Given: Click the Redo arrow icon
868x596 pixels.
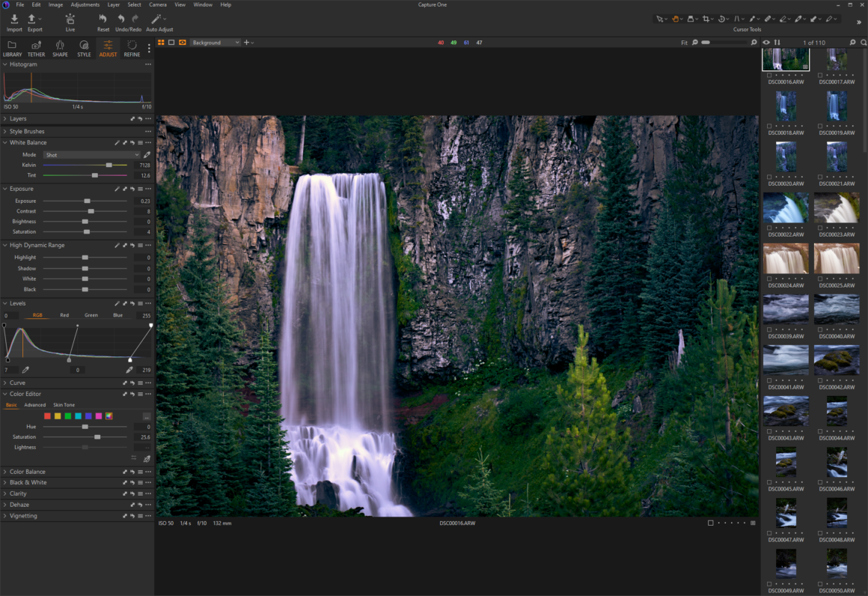Looking at the screenshot, I should (x=135, y=19).
